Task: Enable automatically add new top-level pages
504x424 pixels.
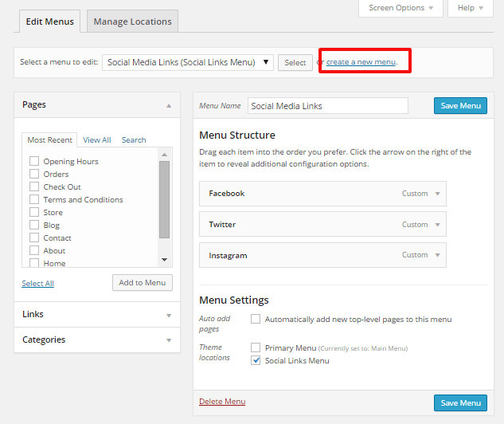Action: point(256,319)
